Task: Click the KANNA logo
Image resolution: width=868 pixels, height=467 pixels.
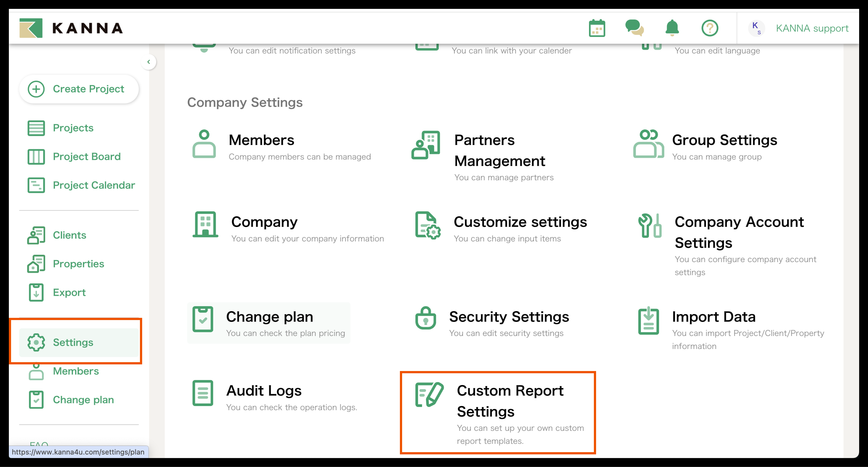Action: click(x=71, y=28)
